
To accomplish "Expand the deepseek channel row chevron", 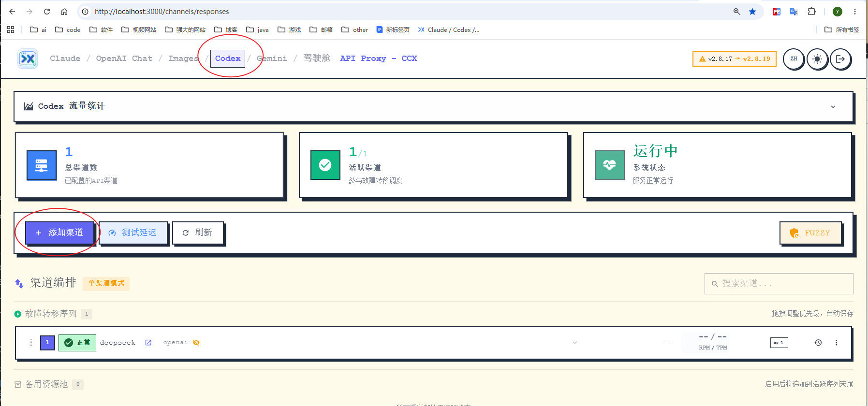I will (575, 343).
